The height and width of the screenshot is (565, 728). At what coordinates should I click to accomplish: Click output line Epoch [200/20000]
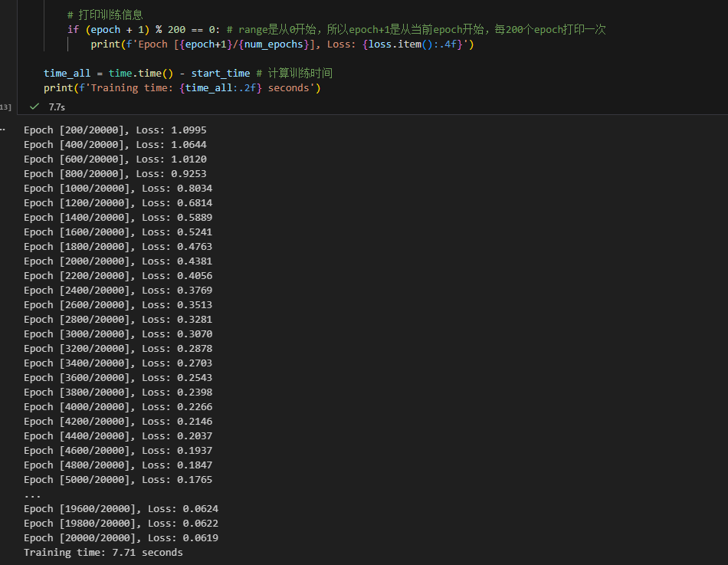tap(115, 130)
